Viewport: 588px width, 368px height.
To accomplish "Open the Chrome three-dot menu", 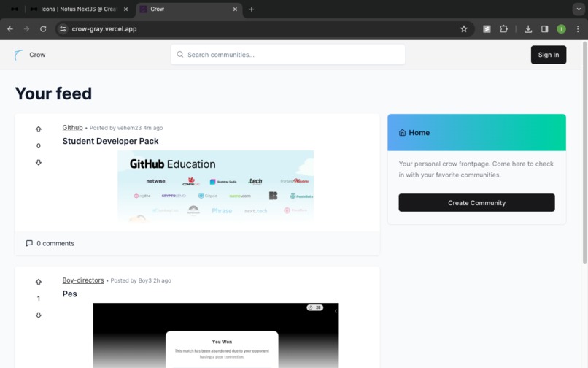I will pyautogui.click(x=578, y=29).
